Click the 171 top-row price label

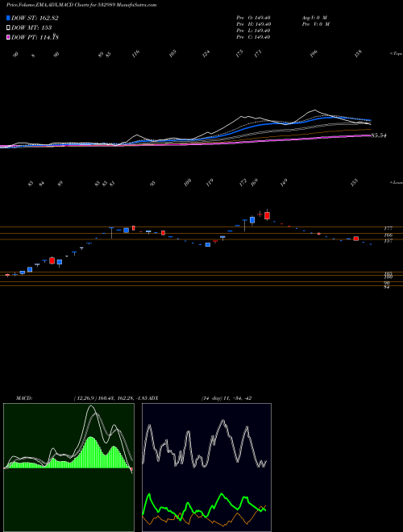tap(258, 54)
